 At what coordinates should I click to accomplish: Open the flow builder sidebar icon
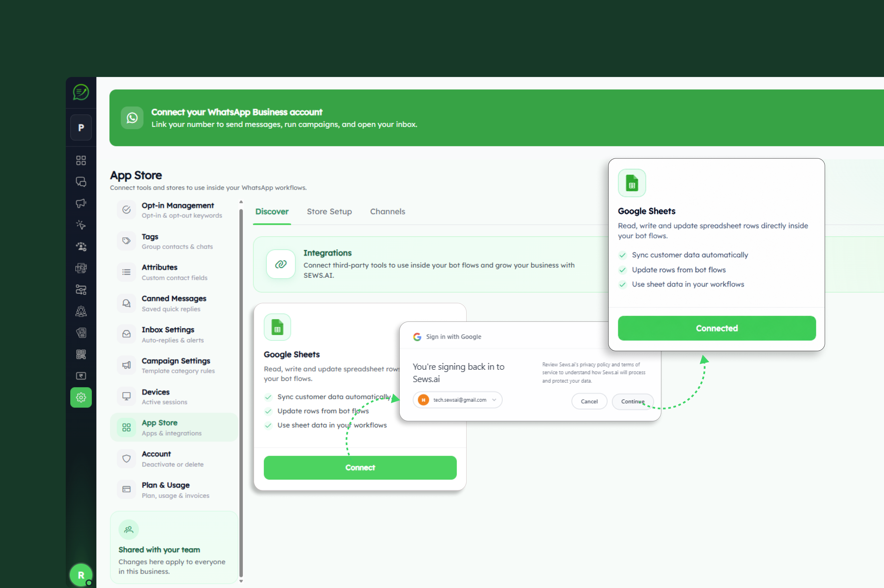[x=81, y=290]
